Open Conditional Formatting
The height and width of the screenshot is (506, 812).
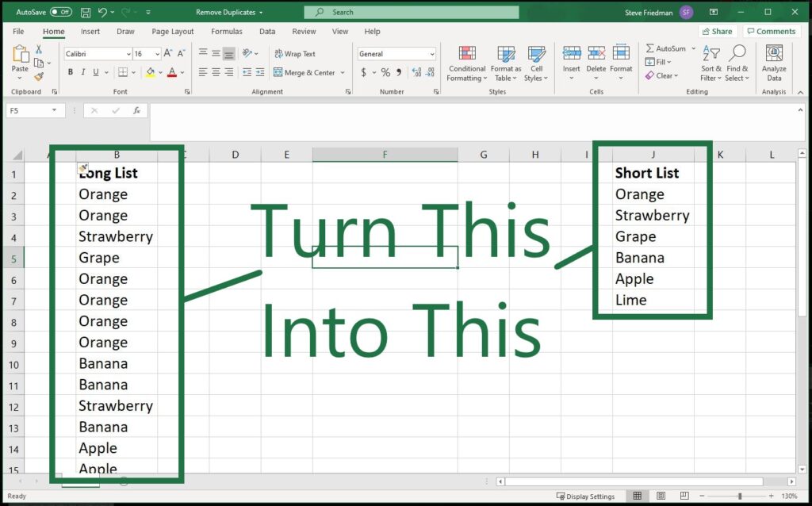467,63
